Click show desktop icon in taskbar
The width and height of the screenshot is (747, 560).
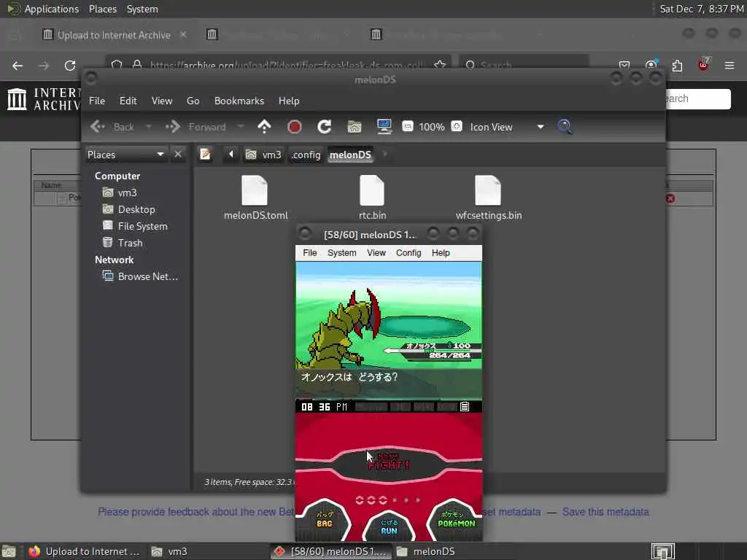coord(9,551)
